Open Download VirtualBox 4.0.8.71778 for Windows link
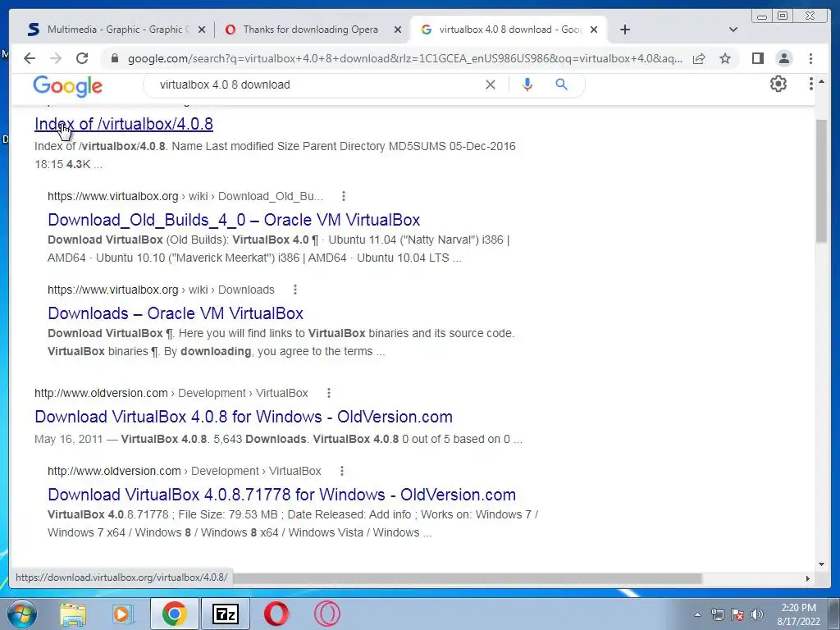840x630 pixels. pyautogui.click(x=282, y=495)
